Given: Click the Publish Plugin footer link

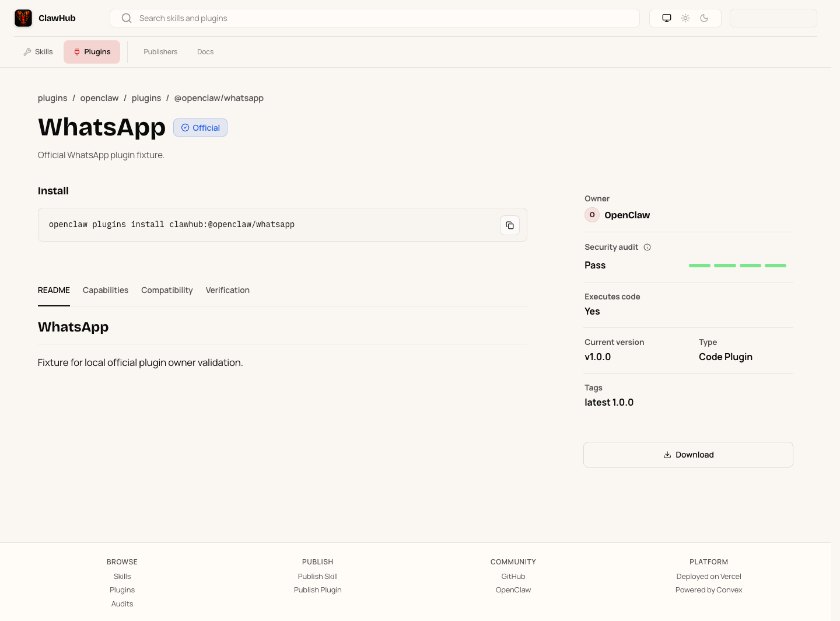Looking at the screenshot, I should (318, 590).
